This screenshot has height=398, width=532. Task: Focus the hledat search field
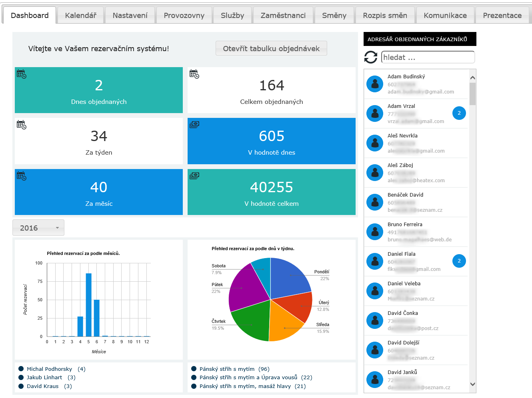428,57
